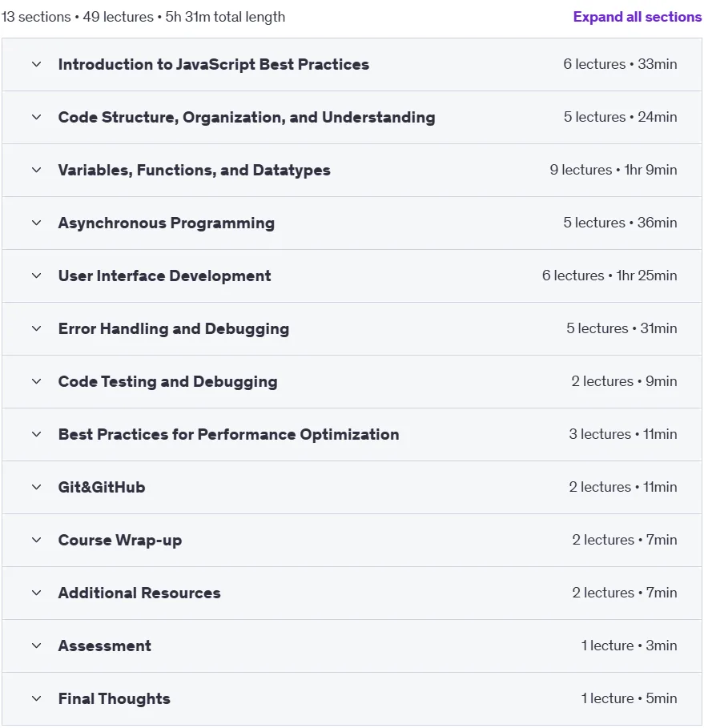Expand Code Structure, Organization, and Understanding chevron
Screen dimensions: 704x728
36,118
